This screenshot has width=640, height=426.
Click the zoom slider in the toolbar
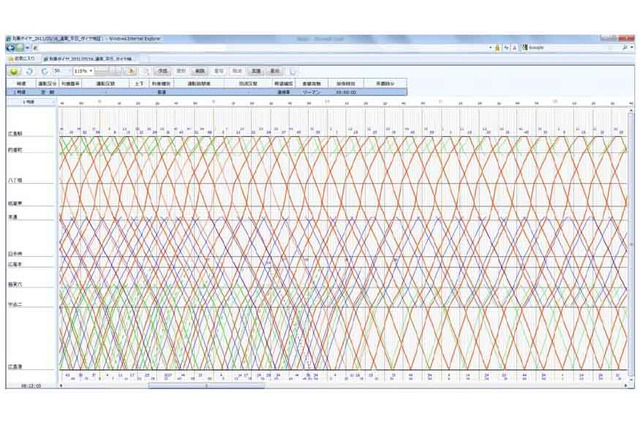(108, 71)
